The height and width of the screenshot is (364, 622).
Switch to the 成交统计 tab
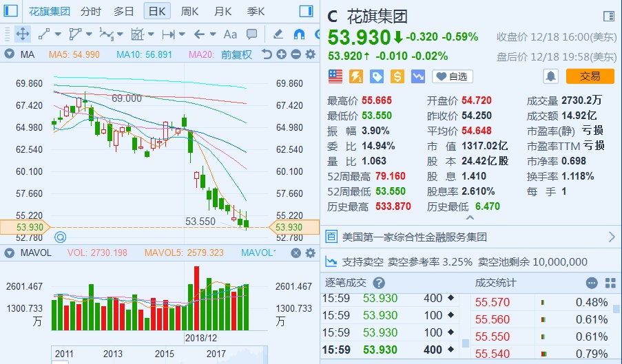495,283
